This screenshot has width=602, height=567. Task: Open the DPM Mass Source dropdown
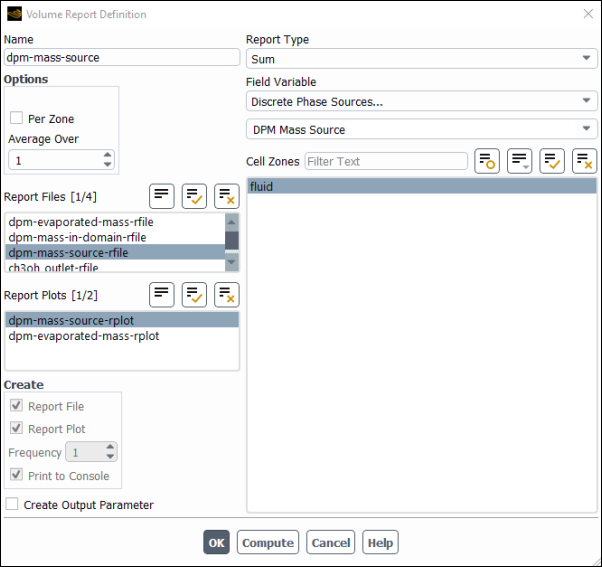(422, 129)
